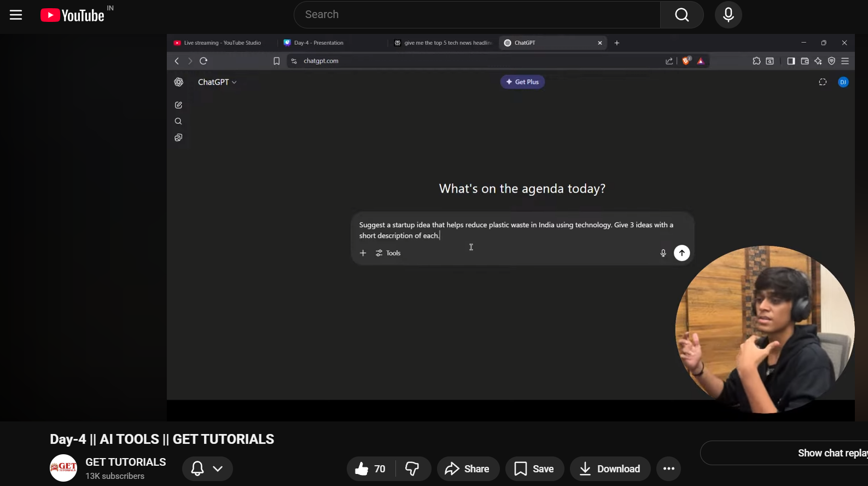Send the prompt with the arrow button
The width and height of the screenshot is (868, 486).
point(681,253)
